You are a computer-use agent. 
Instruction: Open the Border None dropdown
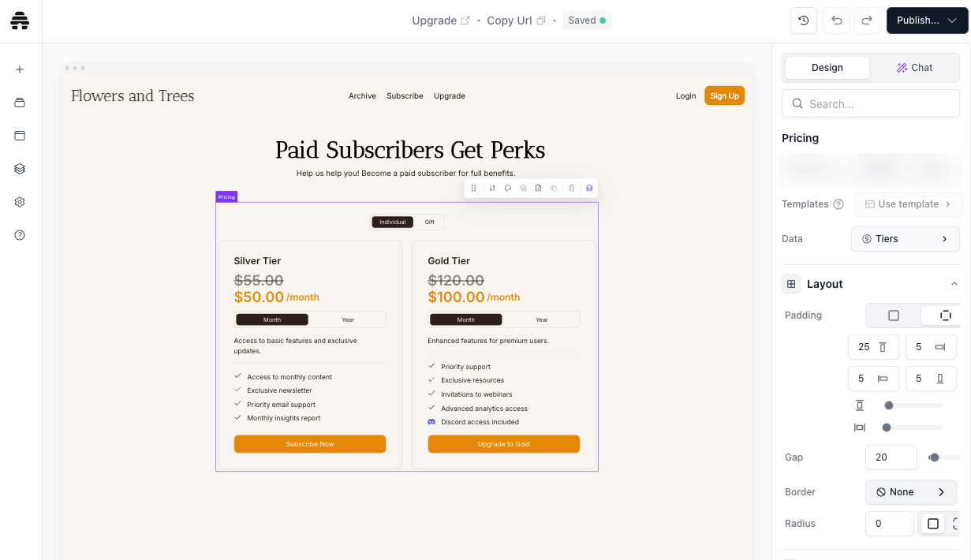pyautogui.click(x=910, y=492)
